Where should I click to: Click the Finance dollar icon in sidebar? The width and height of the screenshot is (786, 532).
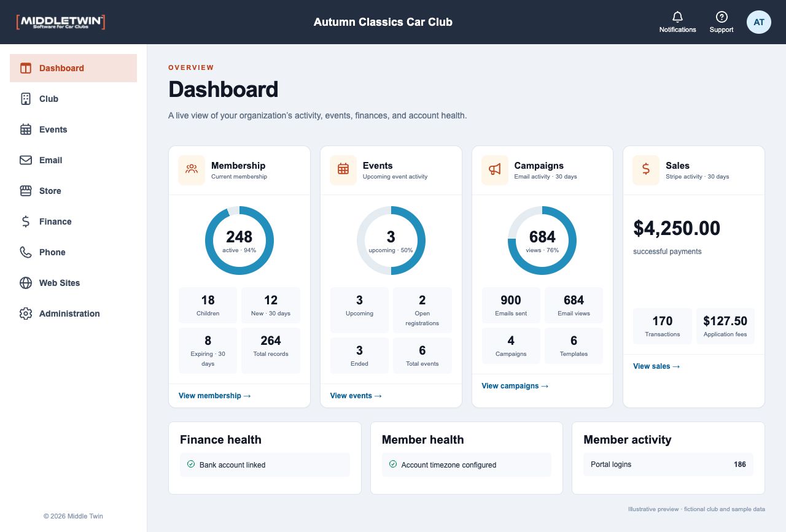pos(26,222)
